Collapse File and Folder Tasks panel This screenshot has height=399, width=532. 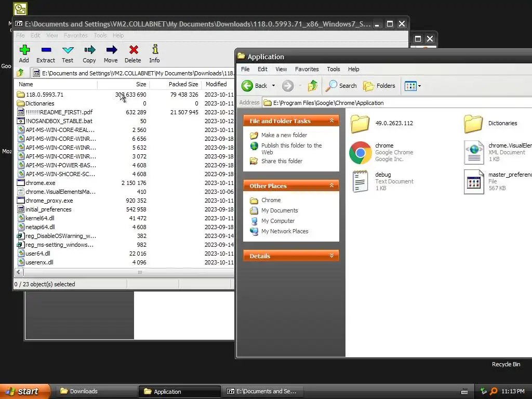point(332,121)
